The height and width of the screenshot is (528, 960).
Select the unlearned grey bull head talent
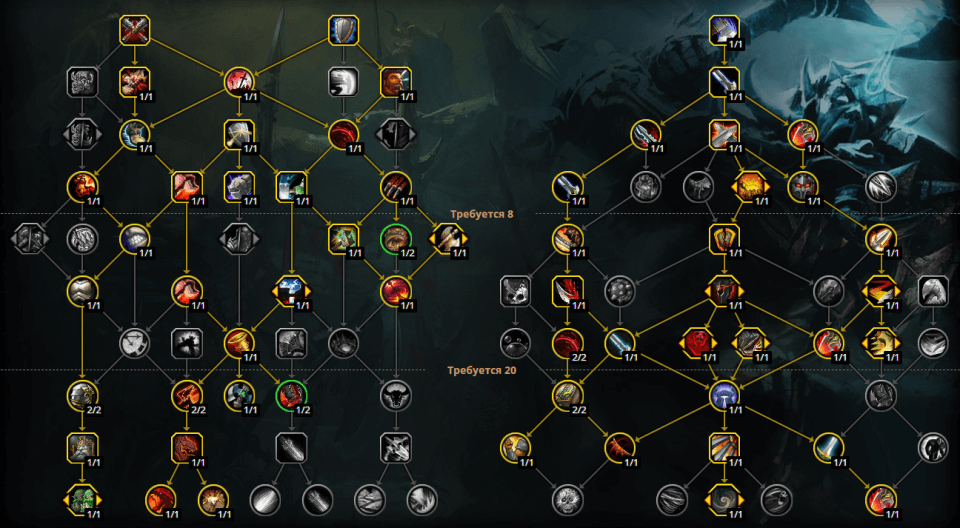pos(396,395)
